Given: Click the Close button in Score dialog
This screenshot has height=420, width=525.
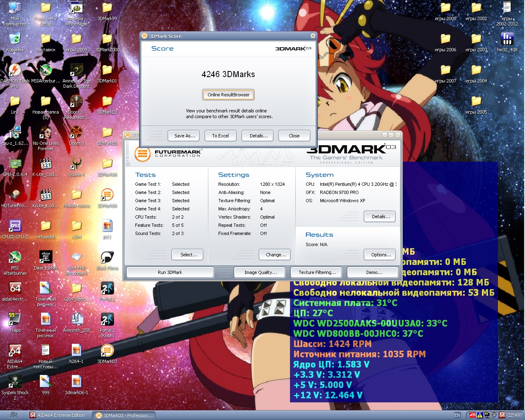Looking at the screenshot, I should click(294, 136).
